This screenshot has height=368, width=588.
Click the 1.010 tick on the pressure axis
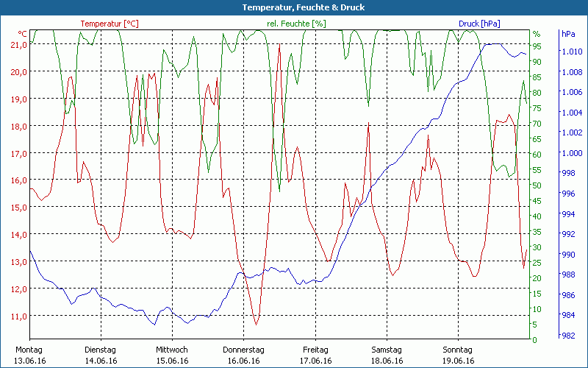571,52
